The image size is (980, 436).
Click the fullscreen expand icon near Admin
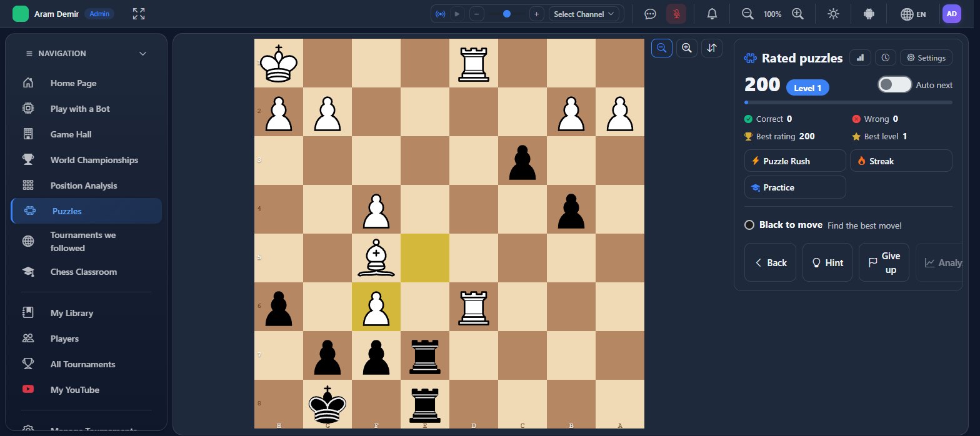(139, 14)
